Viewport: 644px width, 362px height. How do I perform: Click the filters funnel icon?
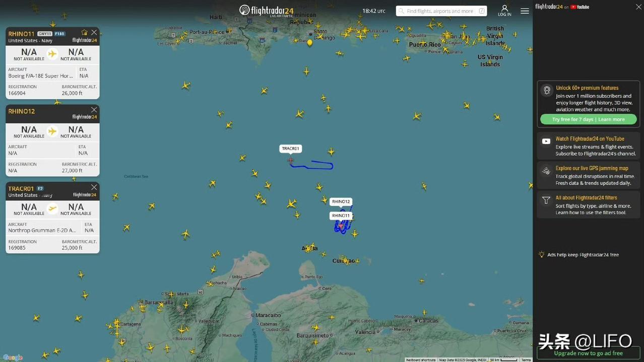546,200
